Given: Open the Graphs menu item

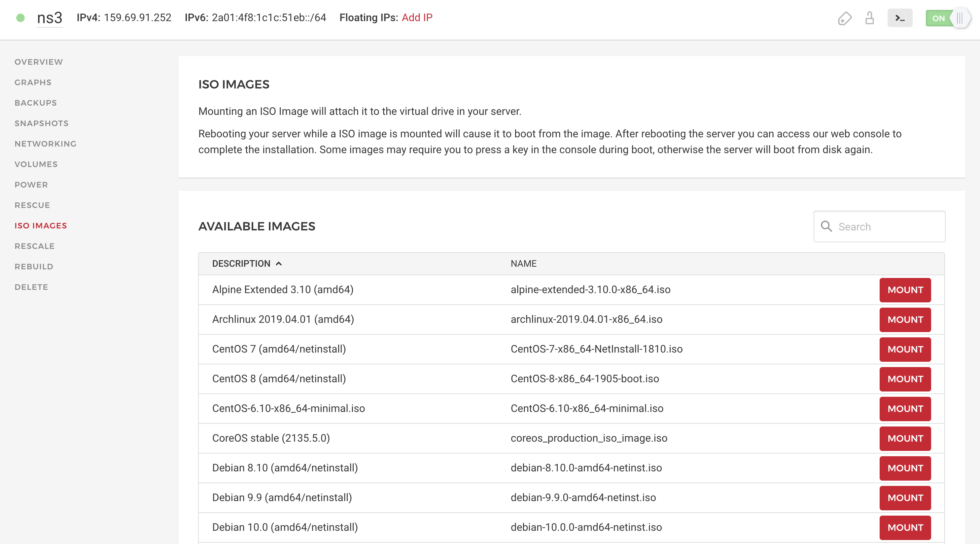Looking at the screenshot, I should click(33, 83).
